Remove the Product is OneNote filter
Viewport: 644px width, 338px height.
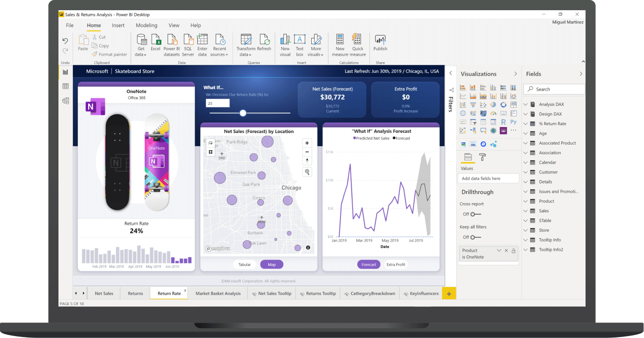506,251
